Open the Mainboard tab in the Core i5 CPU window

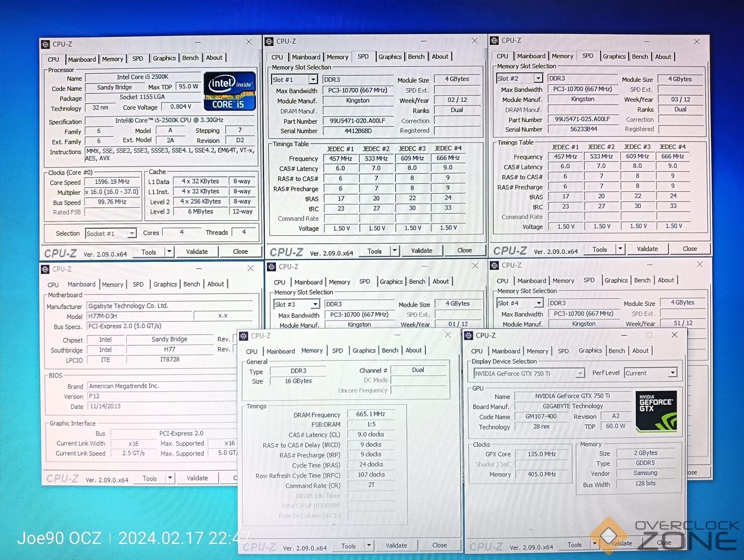pos(82,59)
